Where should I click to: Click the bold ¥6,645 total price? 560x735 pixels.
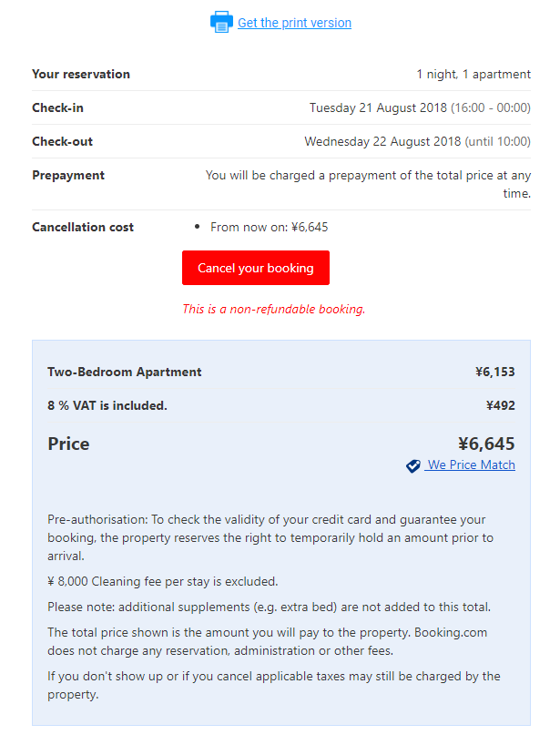point(485,444)
